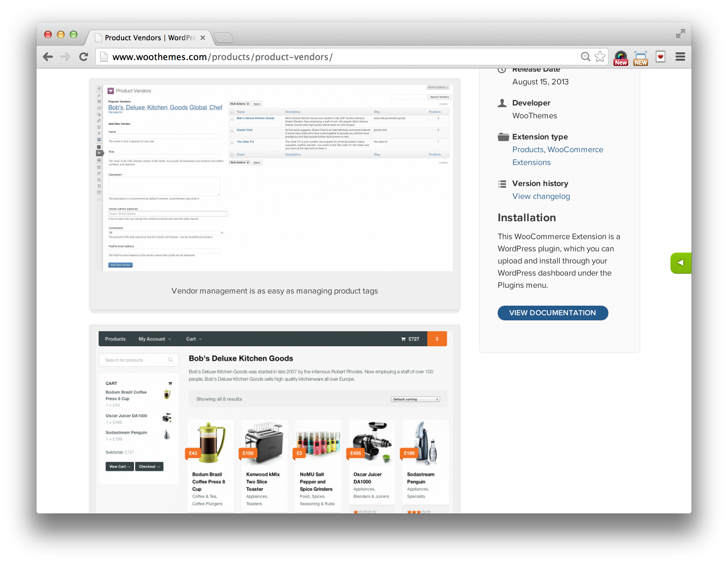
Task: Click the orange cart count badge 3
Action: 437,339
